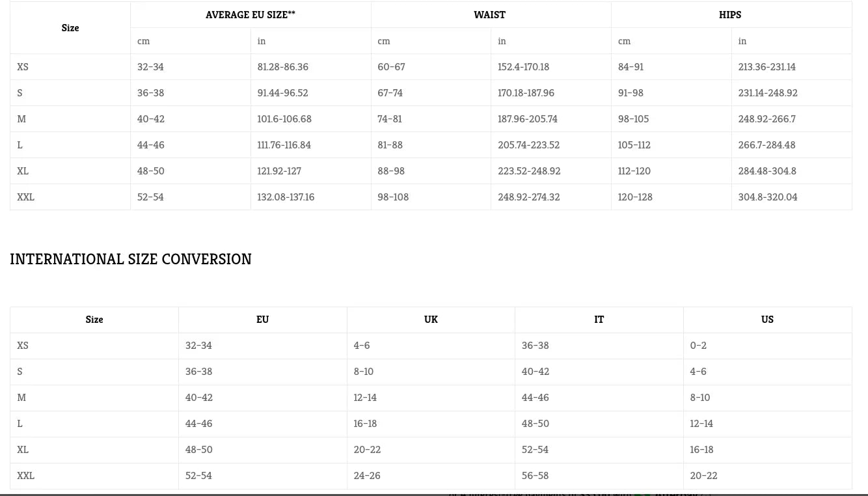Select the INTERNATIONAL SIZE CONVERSION heading
This screenshot has width=868, height=496.
click(x=131, y=259)
